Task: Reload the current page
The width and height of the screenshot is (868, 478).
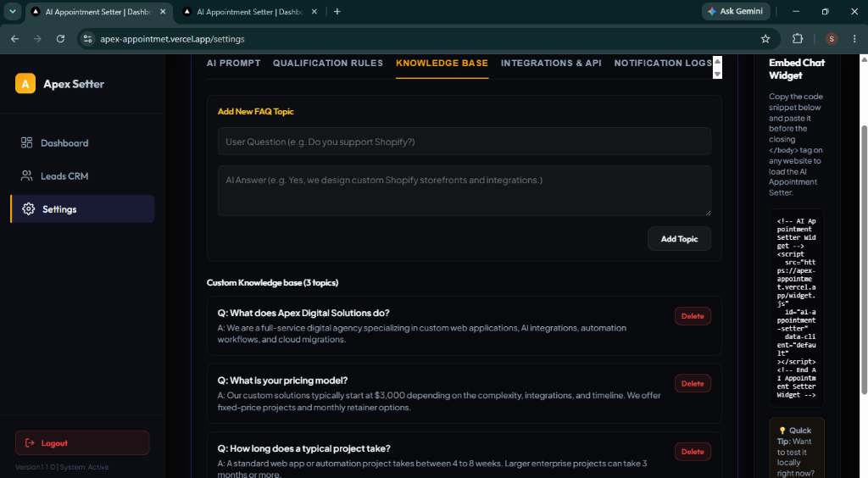Action: coord(60,39)
